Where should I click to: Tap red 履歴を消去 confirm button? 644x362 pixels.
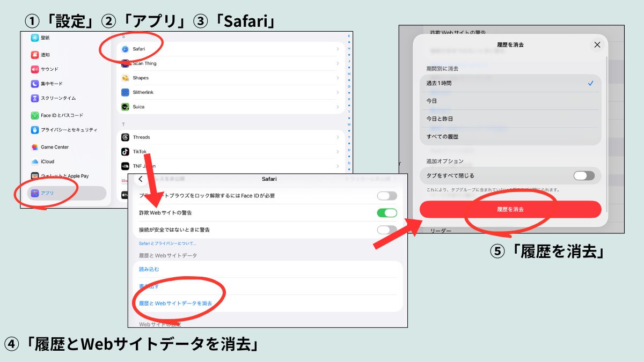[x=510, y=209]
